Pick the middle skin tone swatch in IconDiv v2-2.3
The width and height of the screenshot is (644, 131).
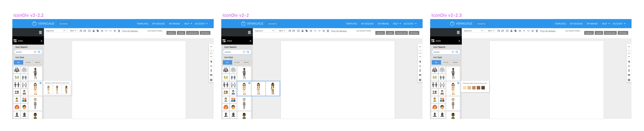point(474,88)
